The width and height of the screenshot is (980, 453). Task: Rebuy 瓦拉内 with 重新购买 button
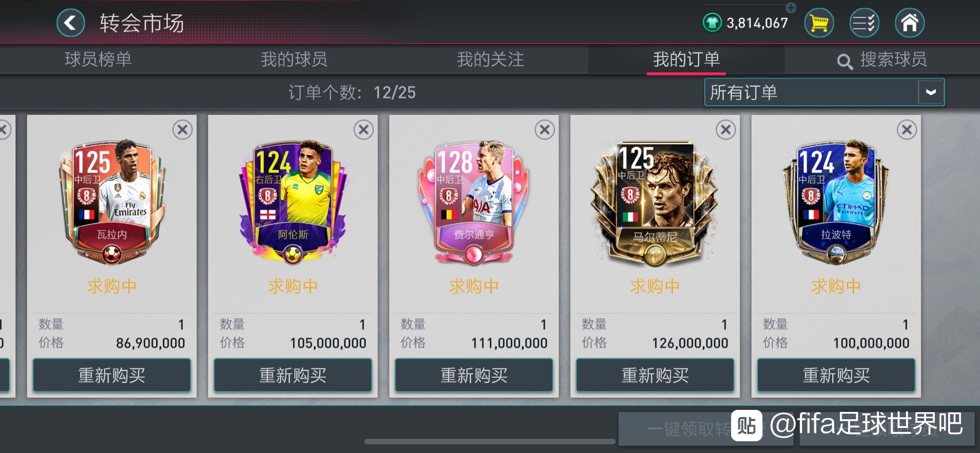pos(112,375)
